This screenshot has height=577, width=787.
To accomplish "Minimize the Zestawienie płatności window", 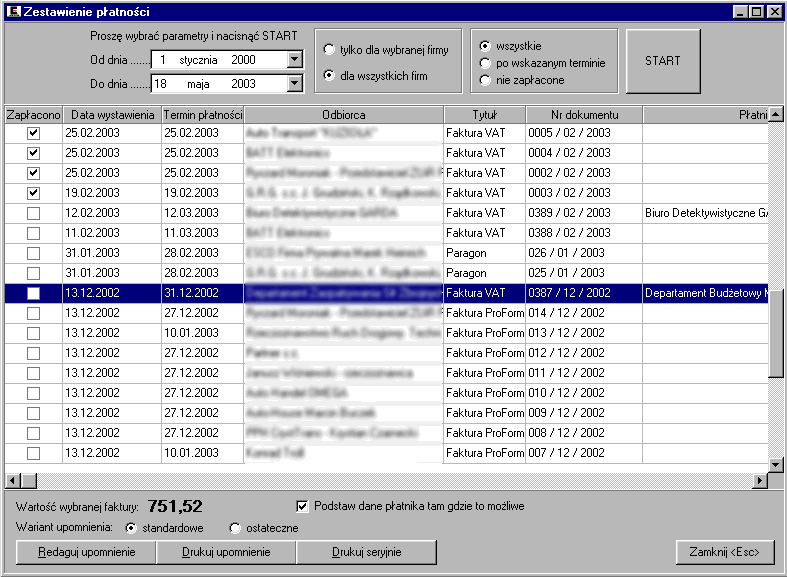I will [741, 11].
